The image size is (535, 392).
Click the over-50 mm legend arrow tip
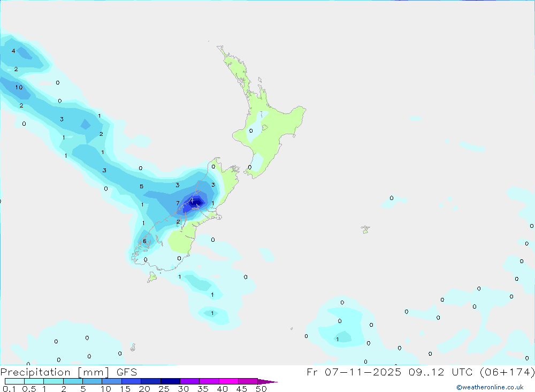(268, 382)
